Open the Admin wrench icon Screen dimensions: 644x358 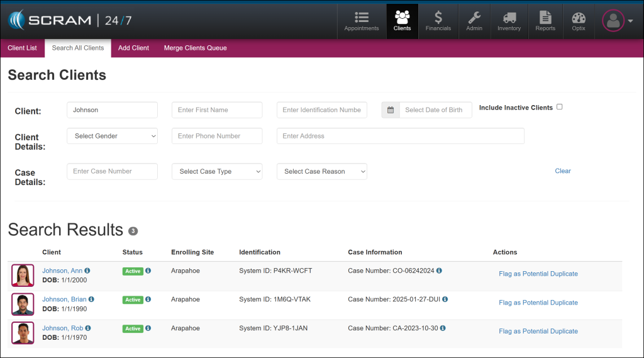click(474, 18)
